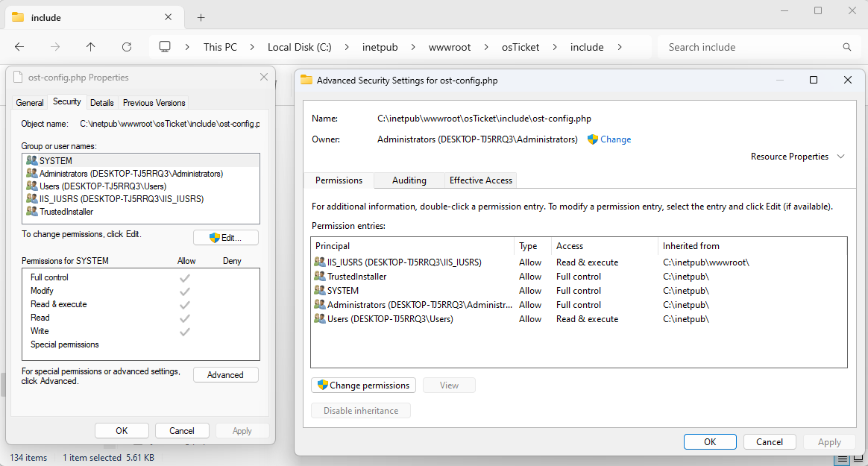The width and height of the screenshot is (868, 466).
Task: Click the PC monitor icon in address bar
Action: coord(164,47)
